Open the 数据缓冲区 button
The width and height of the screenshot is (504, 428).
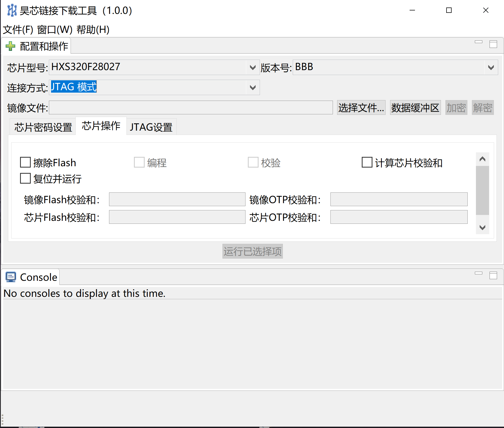[x=415, y=108]
